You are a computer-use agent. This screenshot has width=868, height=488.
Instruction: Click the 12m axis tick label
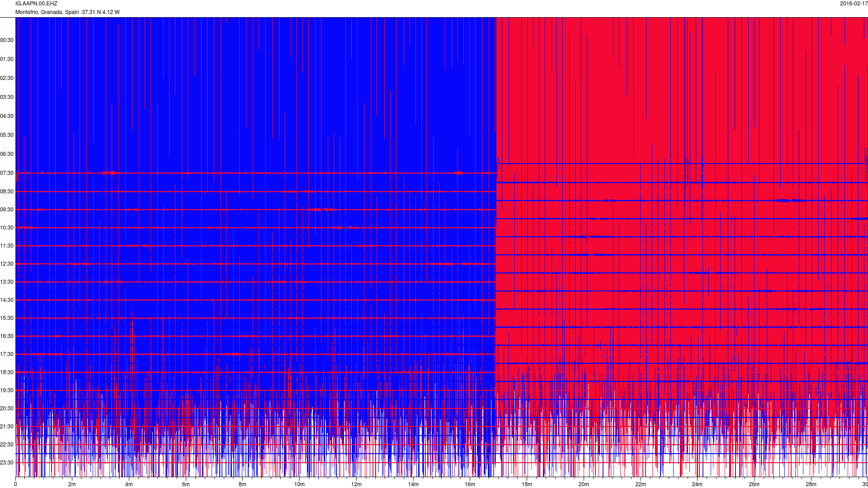point(356,484)
